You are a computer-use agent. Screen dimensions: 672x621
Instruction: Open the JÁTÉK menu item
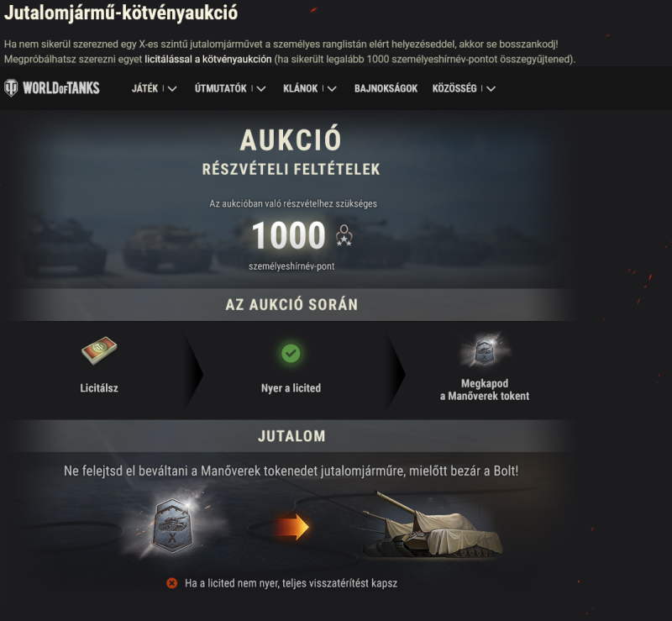(x=144, y=88)
